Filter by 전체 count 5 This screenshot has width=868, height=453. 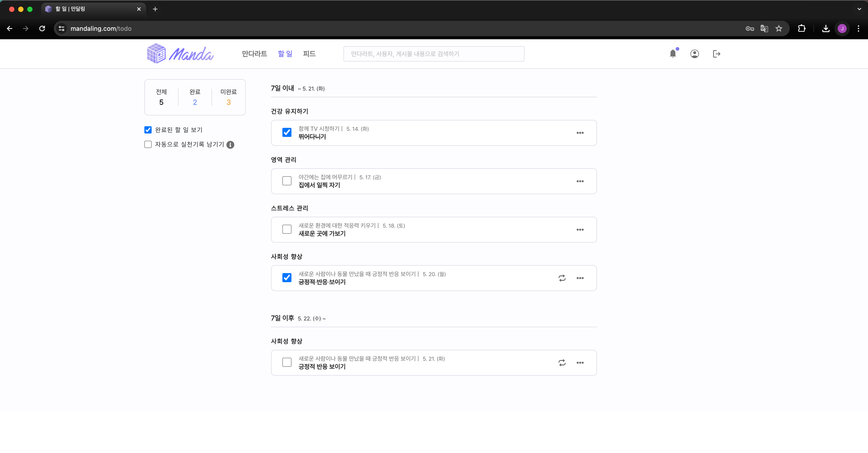pos(161,97)
